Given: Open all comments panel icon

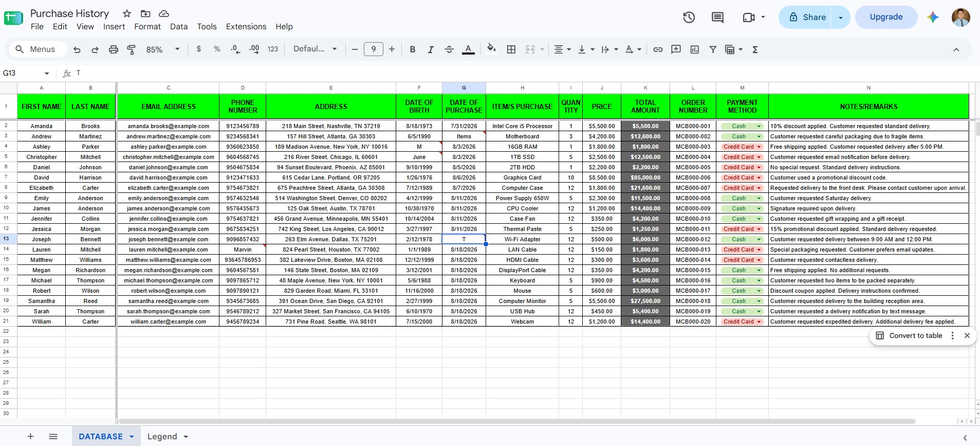Looking at the screenshot, I should click(717, 17).
